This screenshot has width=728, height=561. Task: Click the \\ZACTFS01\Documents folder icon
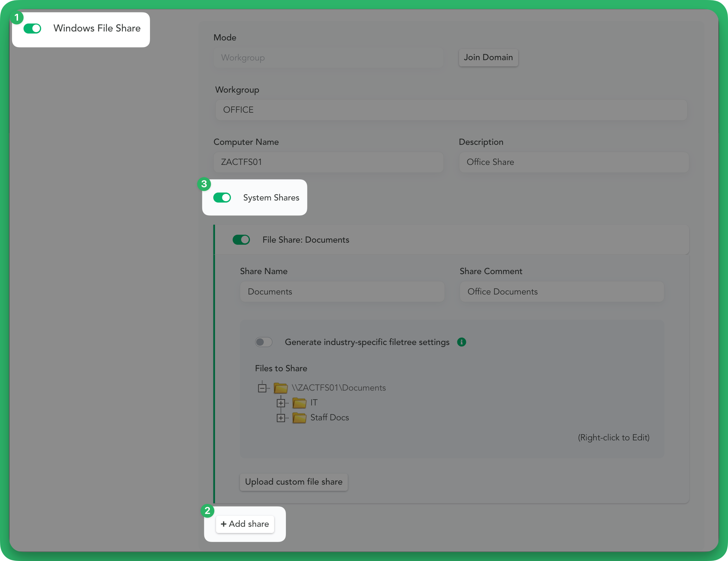pyautogui.click(x=281, y=388)
